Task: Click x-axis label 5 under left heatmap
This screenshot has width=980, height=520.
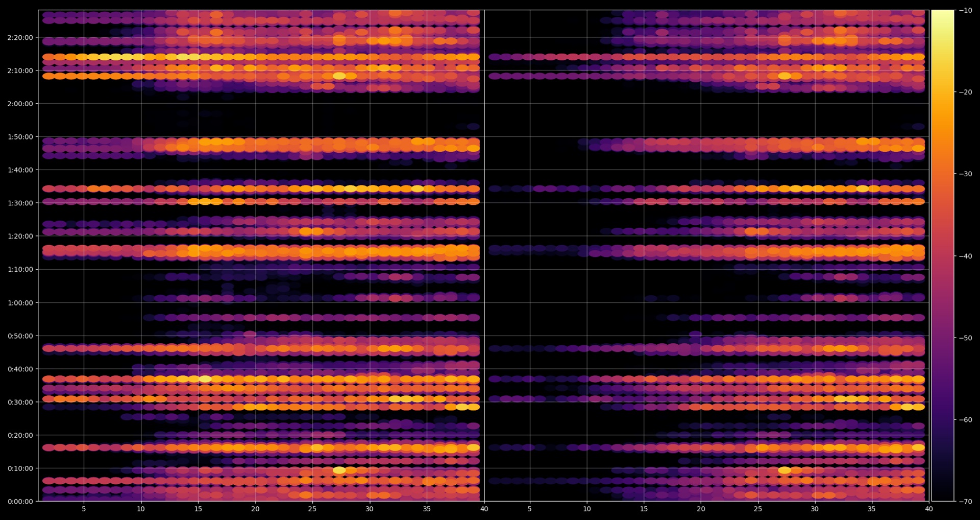Action: click(84, 509)
